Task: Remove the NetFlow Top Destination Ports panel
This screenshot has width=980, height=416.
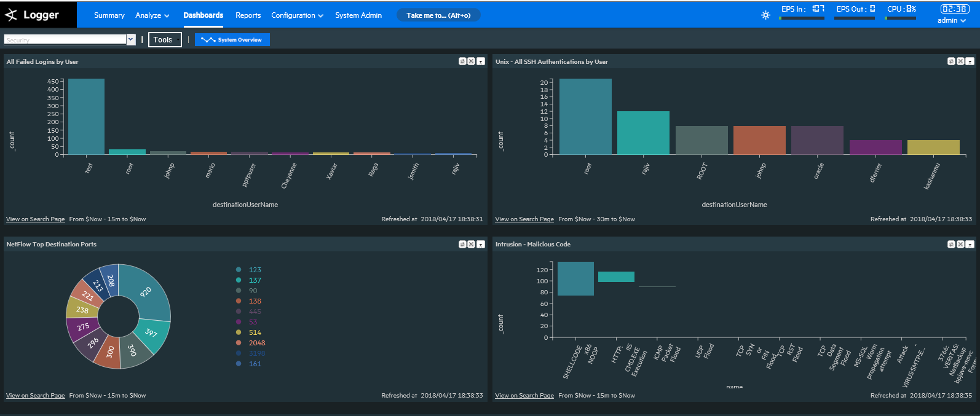Action: pyautogui.click(x=472, y=245)
